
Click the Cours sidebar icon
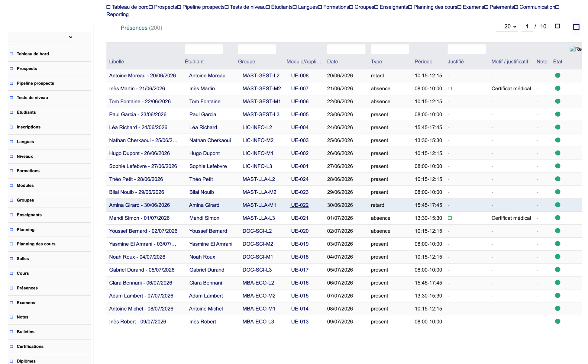tap(11, 273)
